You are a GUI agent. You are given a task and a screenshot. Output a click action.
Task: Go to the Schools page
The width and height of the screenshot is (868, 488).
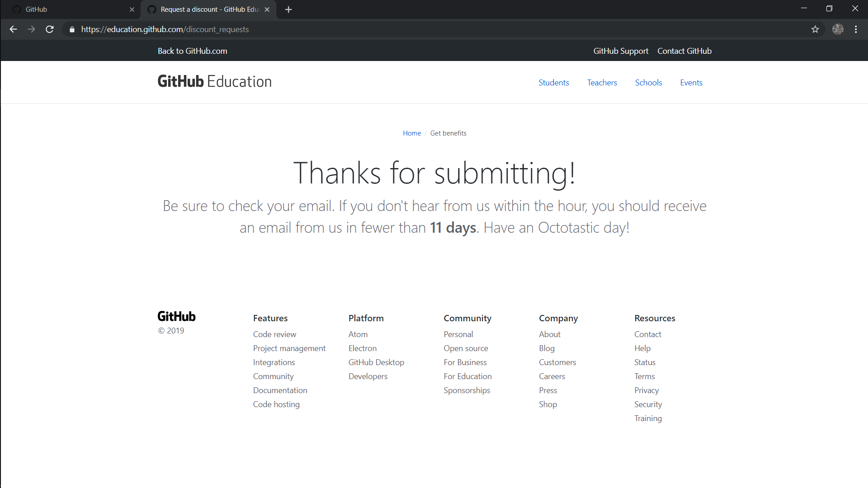648,83
